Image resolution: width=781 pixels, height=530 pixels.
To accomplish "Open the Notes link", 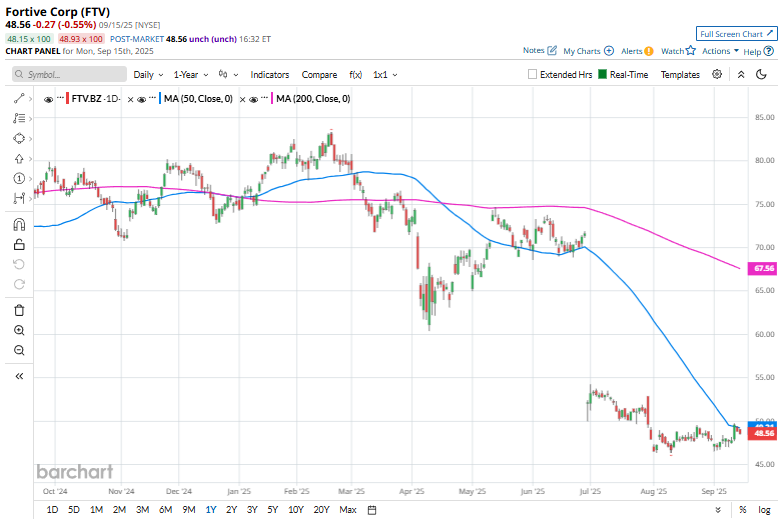I will click(x=533, y=50).
